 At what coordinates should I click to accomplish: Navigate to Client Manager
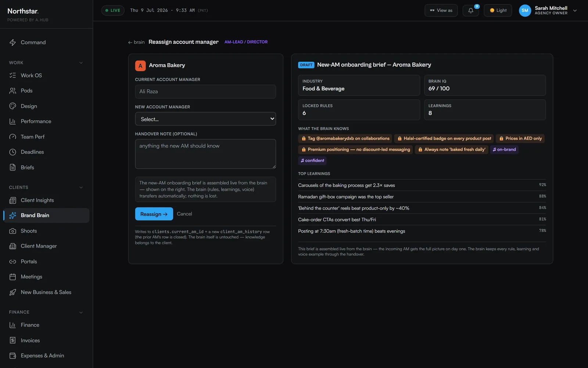[46, 246]
